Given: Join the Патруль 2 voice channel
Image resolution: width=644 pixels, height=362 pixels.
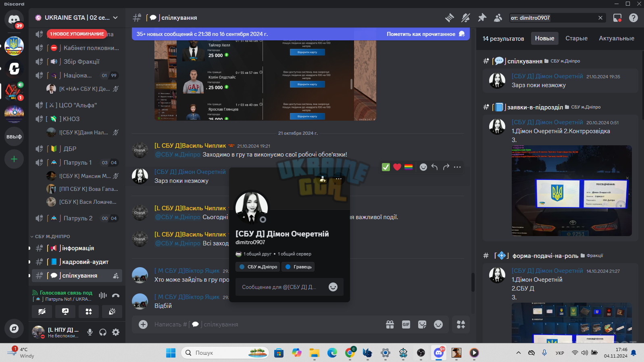Looking at the screenshot, I should pyautogui.click(x=77, y=218).
